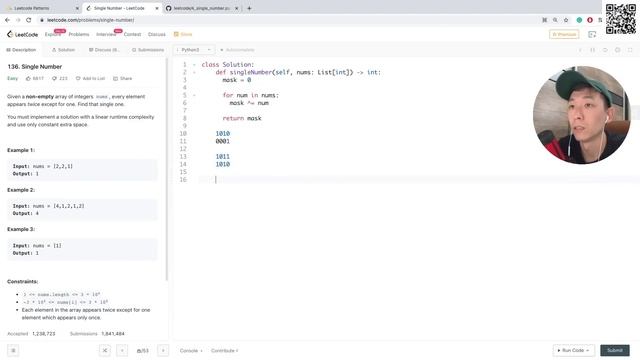
Task: Click the Easy difficulty label
Action: (13, 78)
